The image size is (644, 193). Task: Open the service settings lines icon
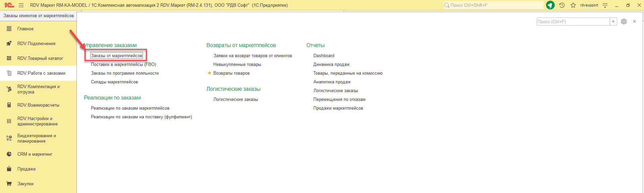[x=605, y=5]
